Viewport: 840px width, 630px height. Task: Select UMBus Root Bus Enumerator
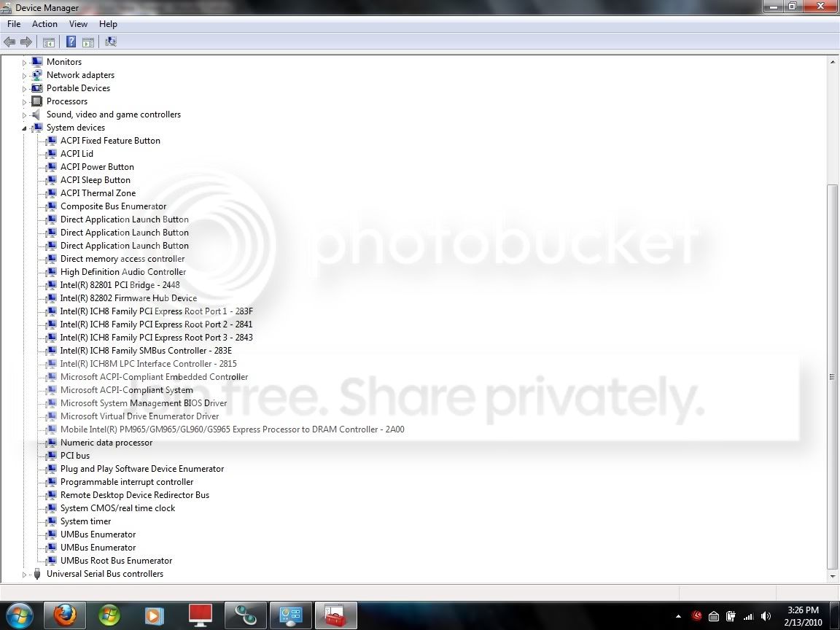click(x=116, y=561)
